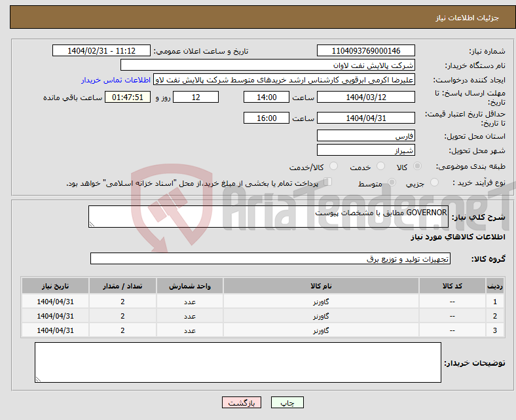The image size is (516, 420).
Task: Click the need date in row 1
Action: (55, 302)
